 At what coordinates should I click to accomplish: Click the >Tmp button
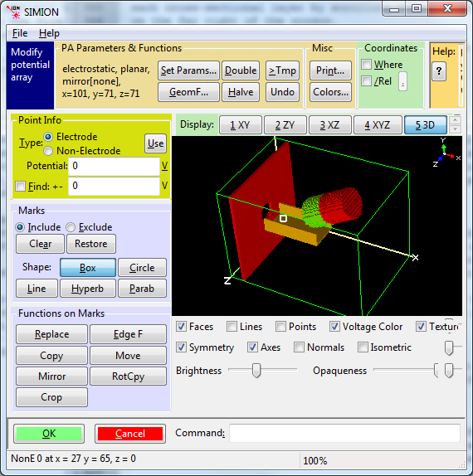[x=282, y=70]
